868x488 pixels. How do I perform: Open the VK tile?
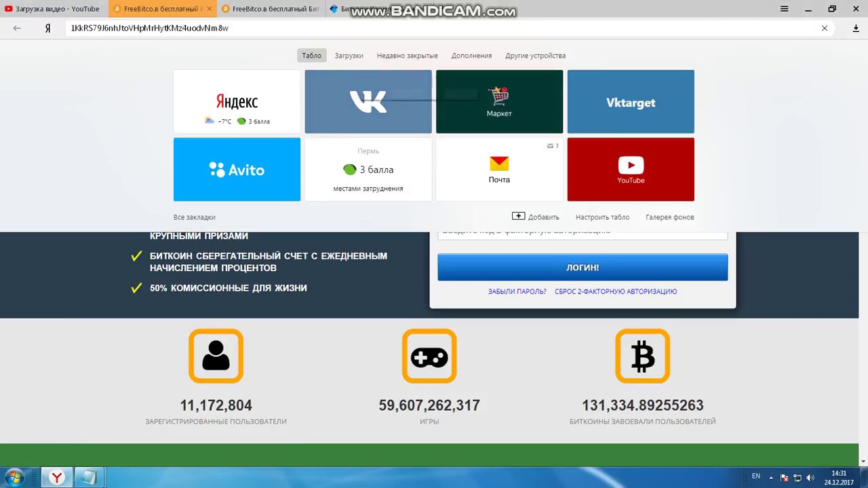[x=368, y=102]
